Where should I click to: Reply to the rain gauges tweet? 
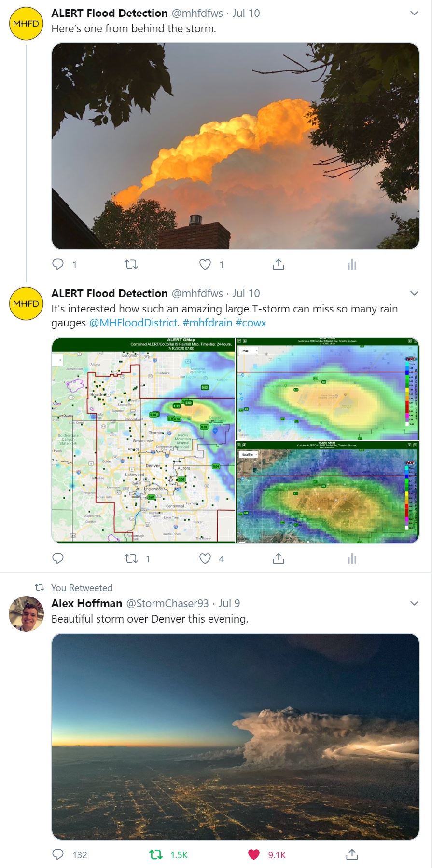click(58, 558)
